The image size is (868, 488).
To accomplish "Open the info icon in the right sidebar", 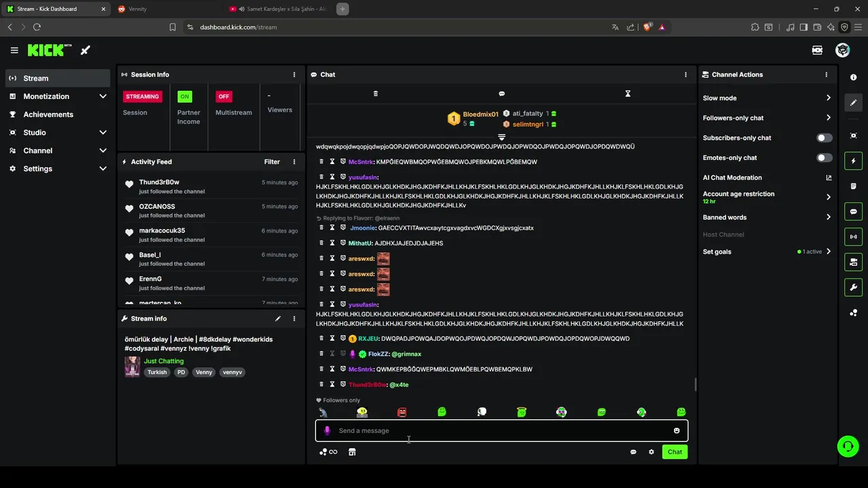I will [x=854, y=77].
